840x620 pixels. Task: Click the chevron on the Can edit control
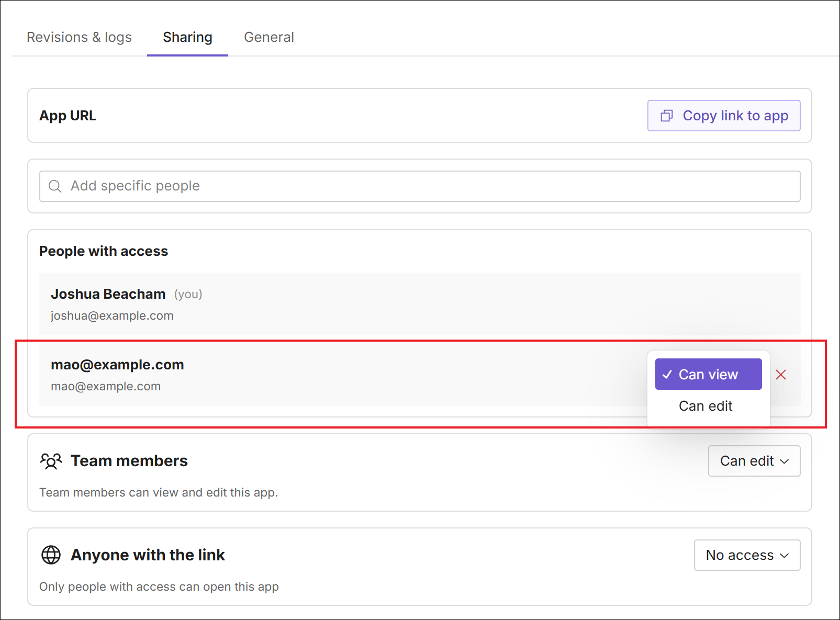click(x=785, y=461)
